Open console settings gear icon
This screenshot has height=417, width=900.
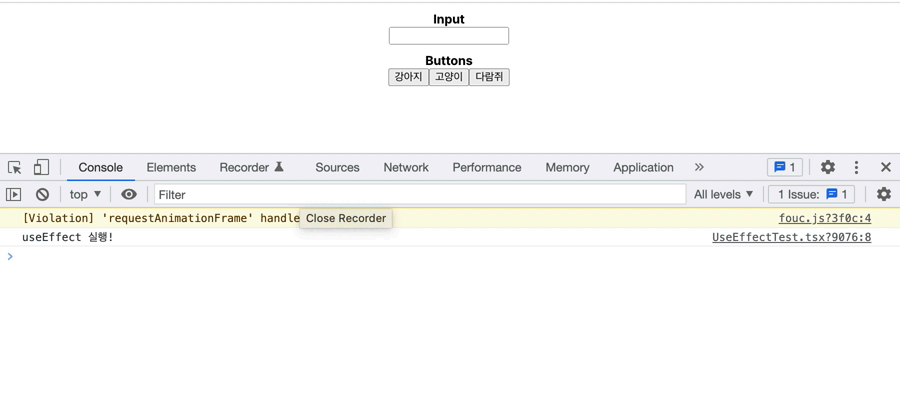click(x=884, y=195)
